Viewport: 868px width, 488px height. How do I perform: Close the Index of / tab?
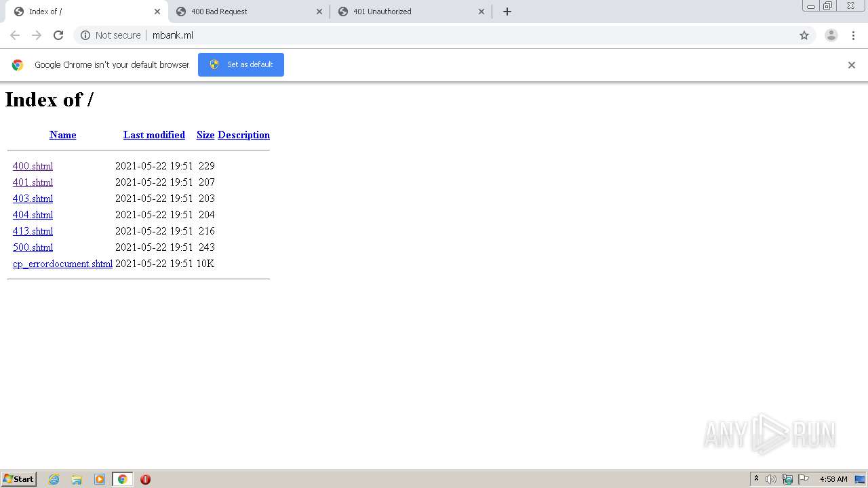coord(157,12)
